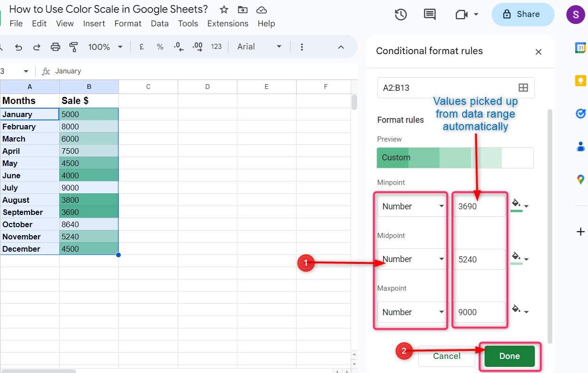Open the zoom 100% dropdown

105,47
